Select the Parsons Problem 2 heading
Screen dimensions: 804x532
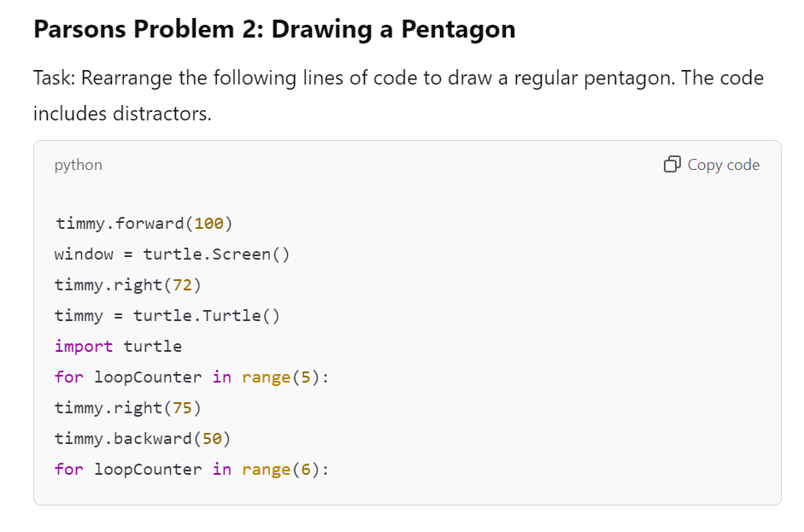[x=273, y=28]
